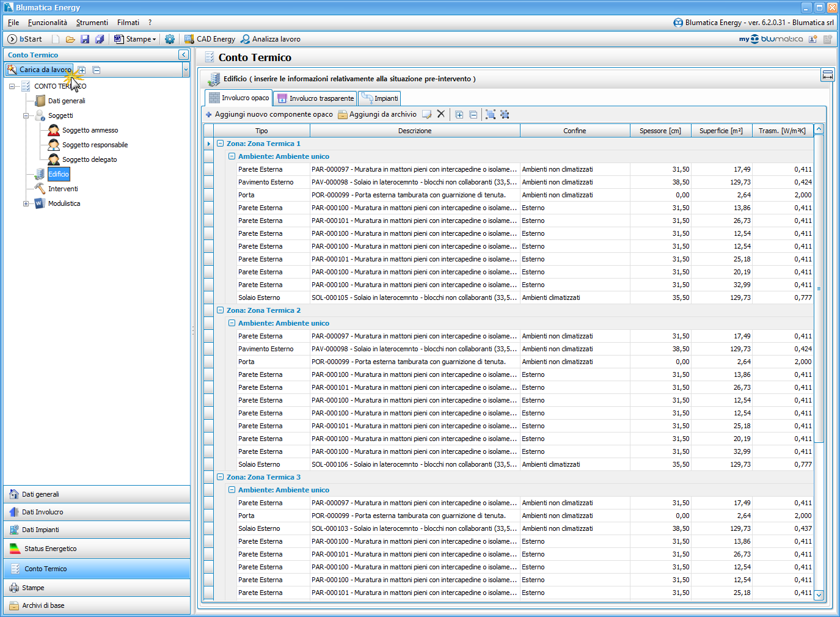Screen dimensions: 840x617
Task: Switch to the Involucro trasparente tab
Action: point(315,98)
